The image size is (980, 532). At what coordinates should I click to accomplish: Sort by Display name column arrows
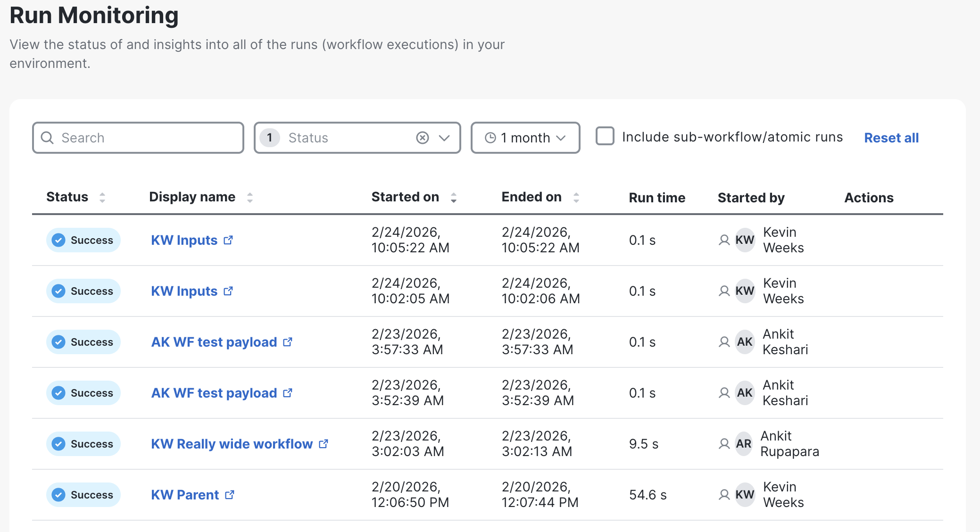click(250, 197)
